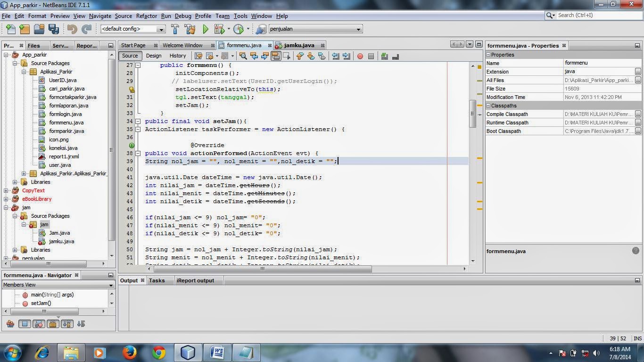Image resolution: width=644 pixels, height=362 pixels.
Task: Build the project using the hammer icon
Action: tap(175, 29)
